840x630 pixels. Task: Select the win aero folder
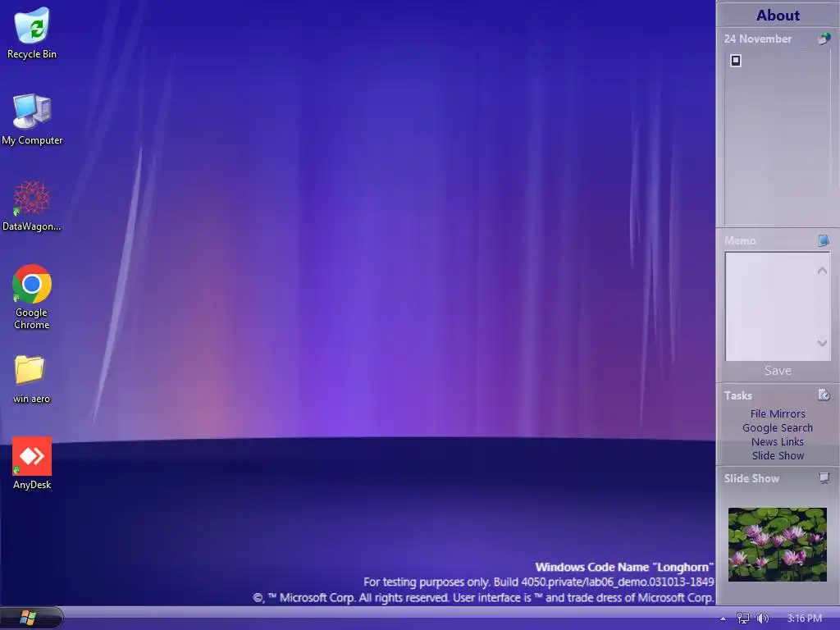(x=31, y=379)
